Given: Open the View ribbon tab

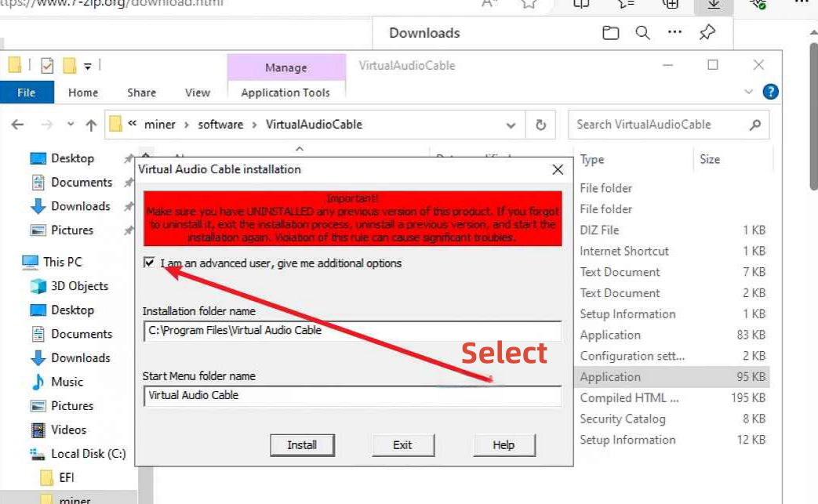Looking at the screenshot, I should 198,92.
